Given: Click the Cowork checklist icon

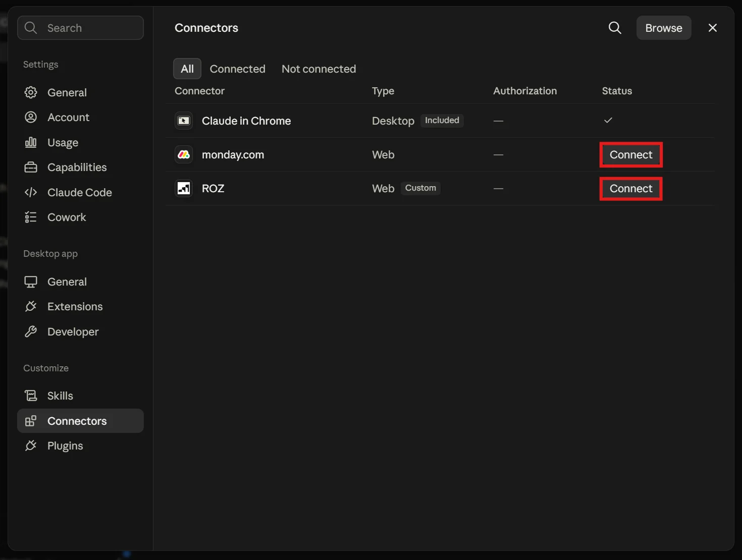Looking at the screenshot, I should (31, 217).
